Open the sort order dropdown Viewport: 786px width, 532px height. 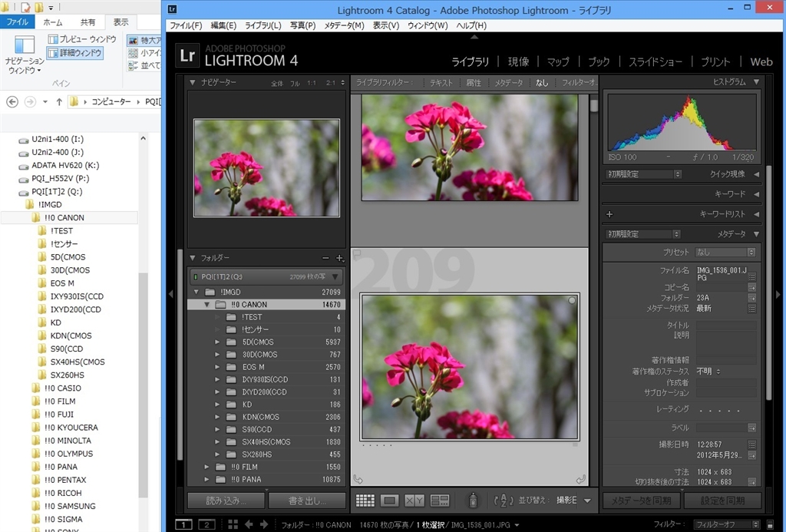point(587,501)
